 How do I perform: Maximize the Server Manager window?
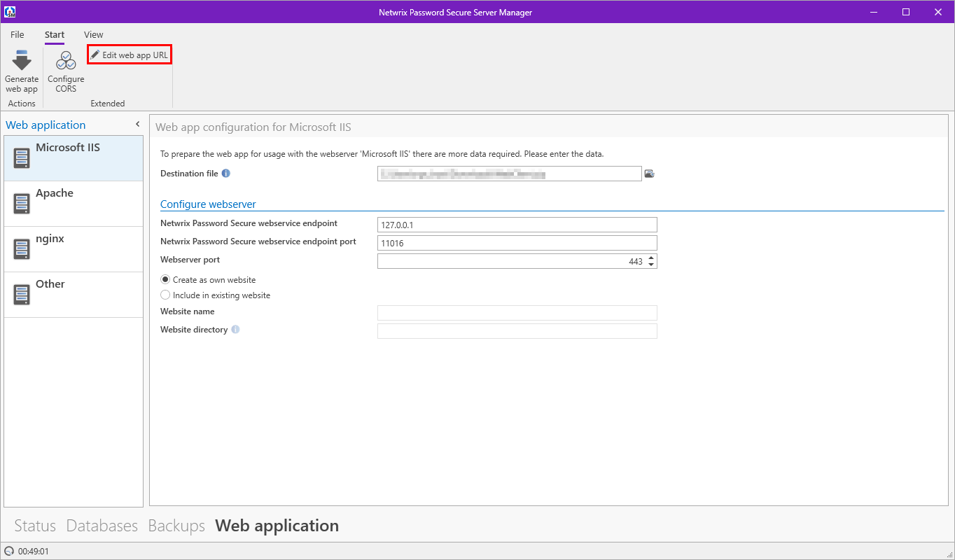906,12
